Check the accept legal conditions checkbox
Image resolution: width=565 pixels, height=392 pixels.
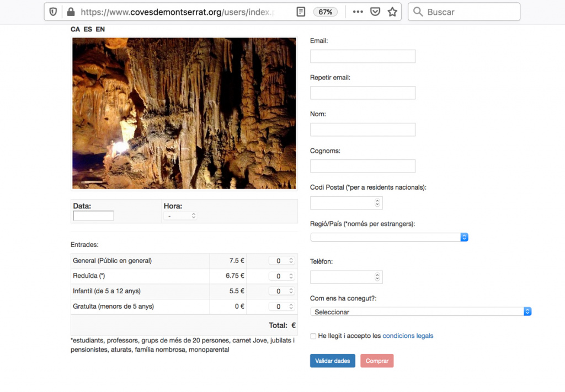click(x=313, y=336)
